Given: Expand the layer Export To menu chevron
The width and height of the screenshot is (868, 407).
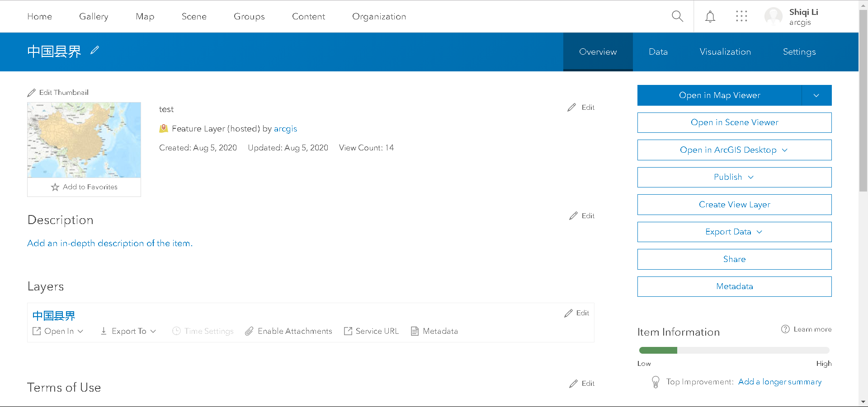Looking at the screenshot, I should [153, 331].
